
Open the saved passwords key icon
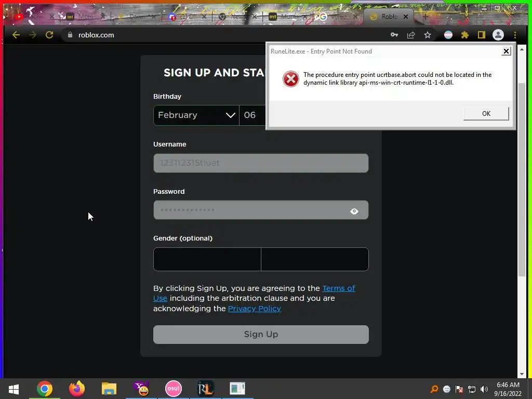coord(394,35)
